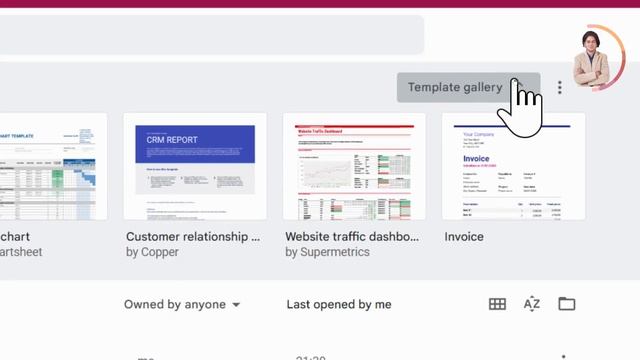Open the file picker folder icon
The height and width of the screenshot is (360, 640).
(x=567, y=304)
